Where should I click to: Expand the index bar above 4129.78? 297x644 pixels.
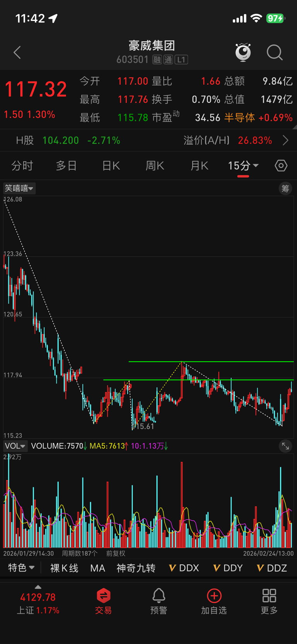38,587
